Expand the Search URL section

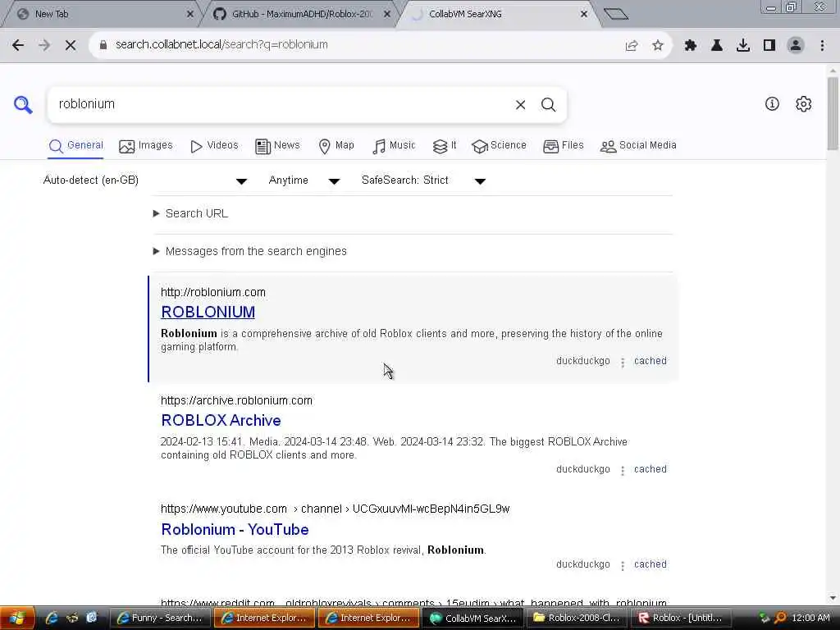tap(191, 214)
